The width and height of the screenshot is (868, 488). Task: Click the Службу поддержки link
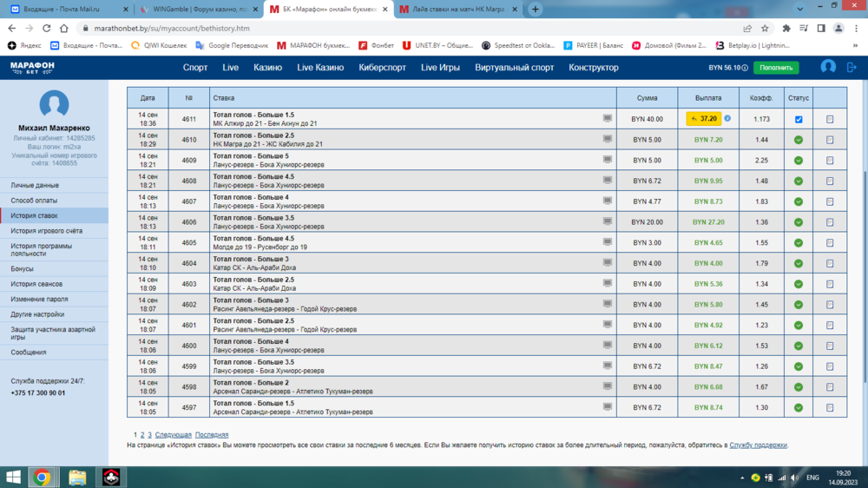click(758, 445)
